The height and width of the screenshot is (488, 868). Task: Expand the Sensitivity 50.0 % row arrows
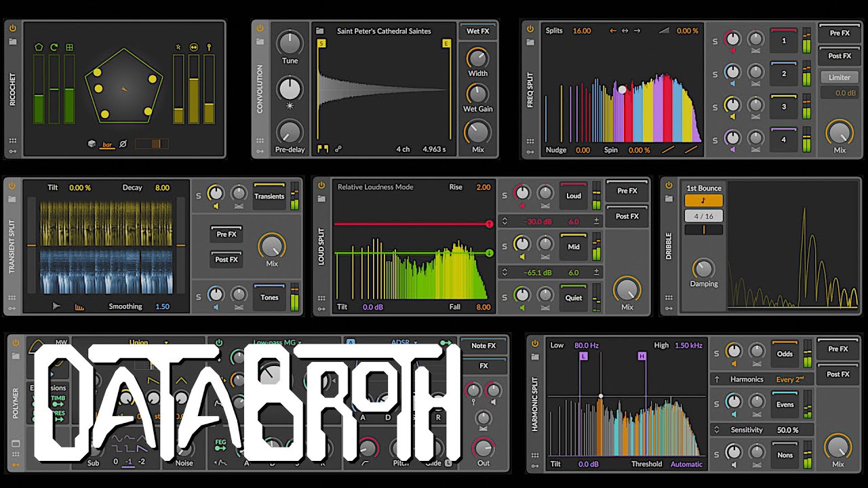(717, 430)
